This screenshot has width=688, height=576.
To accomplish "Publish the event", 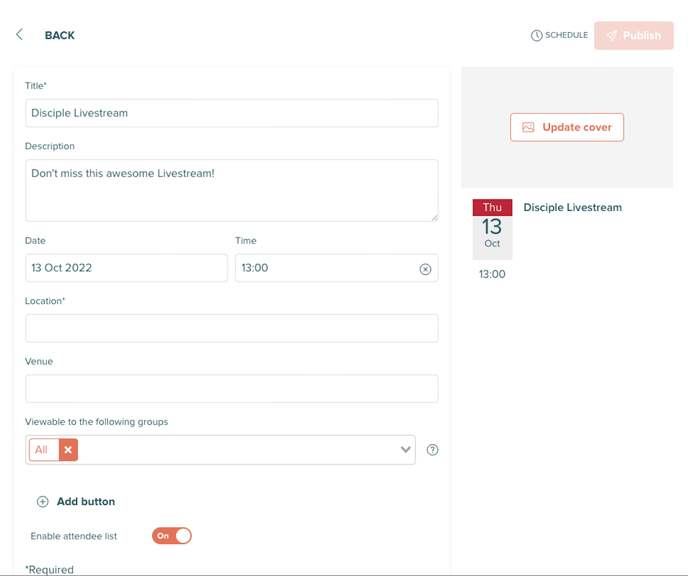I will tap(634, 36).
